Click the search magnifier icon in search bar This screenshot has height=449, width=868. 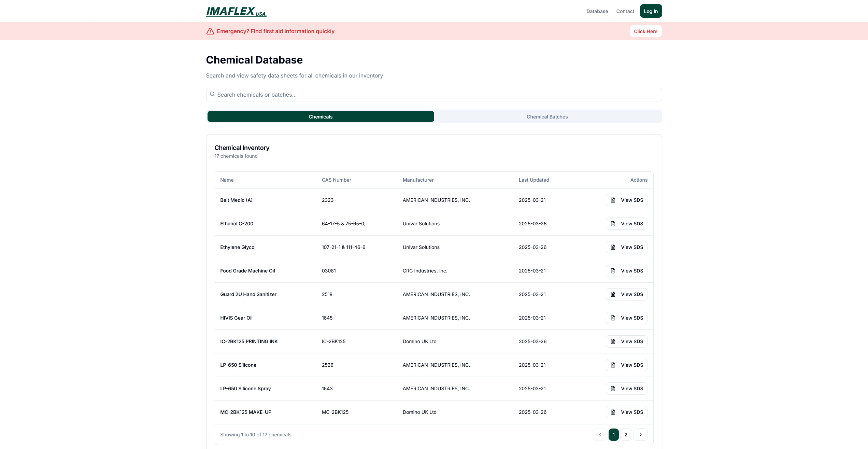point(212,94)
